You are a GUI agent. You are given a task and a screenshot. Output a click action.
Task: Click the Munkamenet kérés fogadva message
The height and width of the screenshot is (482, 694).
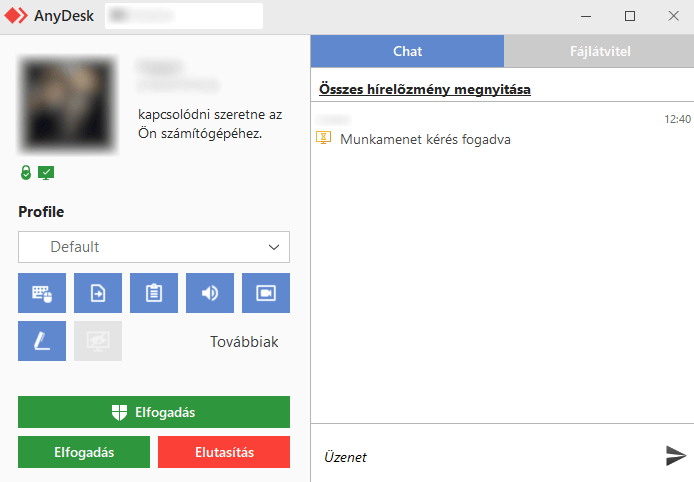click(425, 139)
